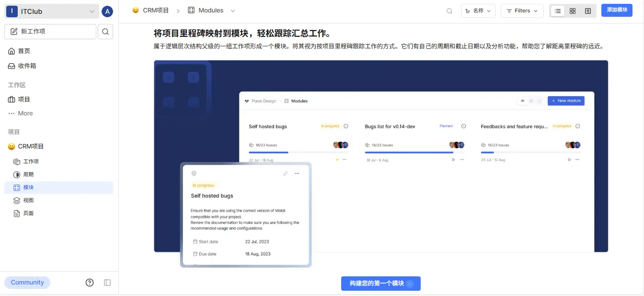The image size is (644, 296).
Task: Click the 添加模块 button
Action: point(617,10)
